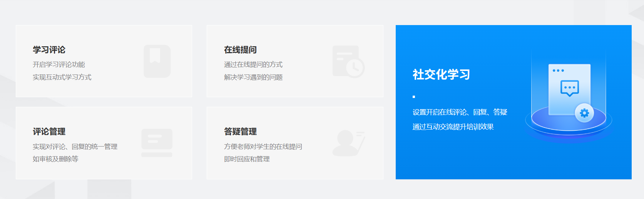Click the bookmark icon in 学习评论 card
The height and width of the screenshot is (199, 644).
coord(157,61)
